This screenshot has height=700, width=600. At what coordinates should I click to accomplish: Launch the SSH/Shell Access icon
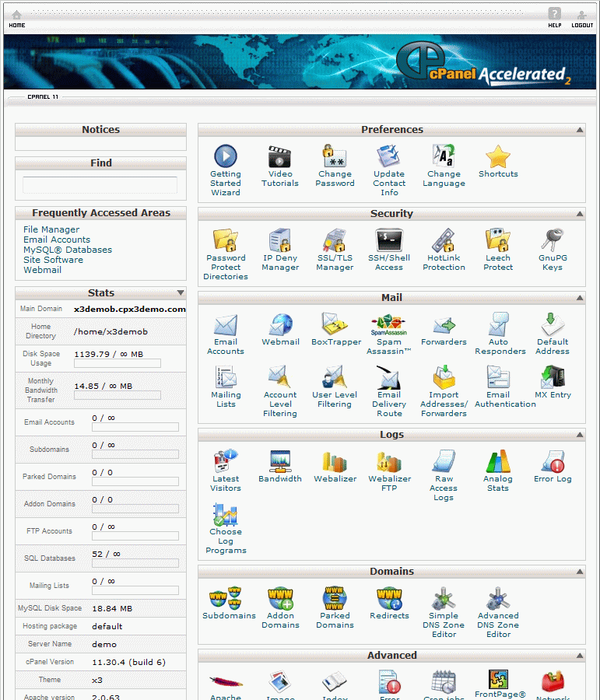click(x=389, y=241)
